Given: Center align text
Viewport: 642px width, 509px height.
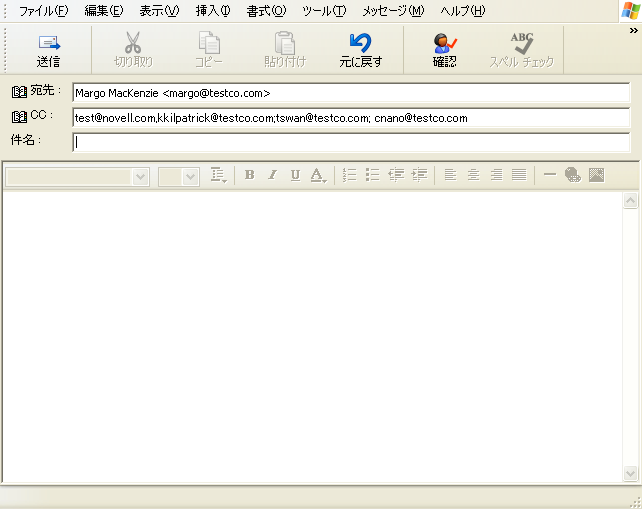Looking at the screenshot, I should (473, 175).
